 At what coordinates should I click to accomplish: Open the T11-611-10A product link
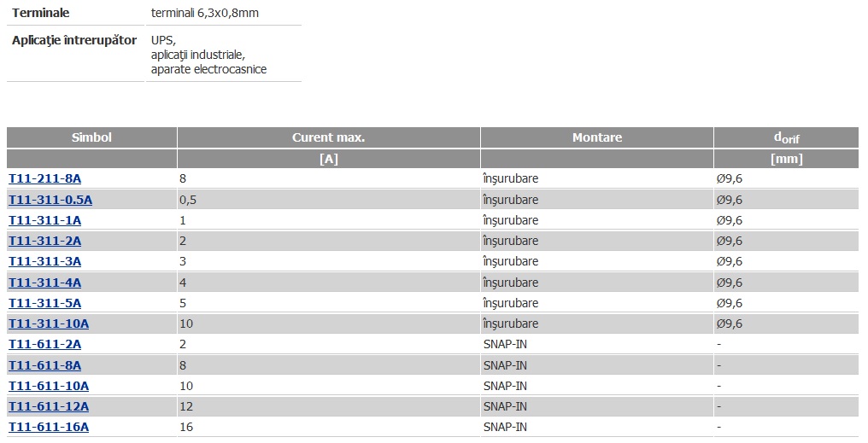tap(49, 386)
